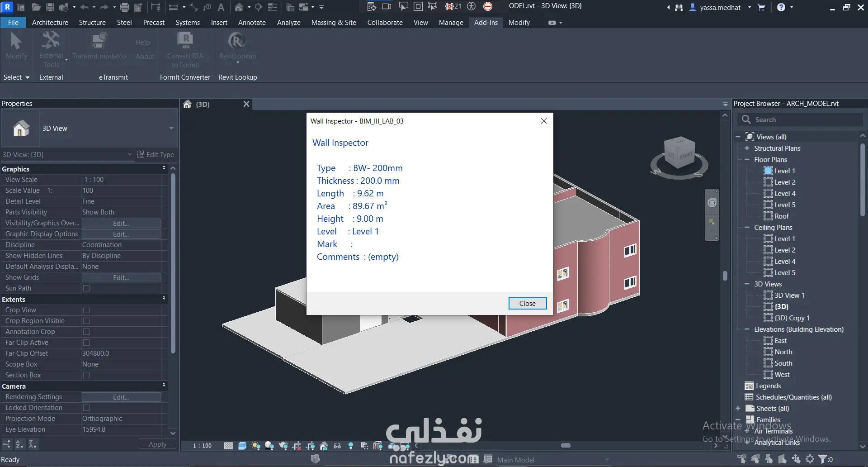This screenshot has height=467, width=868.
Task: Click Temporary Hide/Isolate glasses icon
Action: tap(337, 446)
